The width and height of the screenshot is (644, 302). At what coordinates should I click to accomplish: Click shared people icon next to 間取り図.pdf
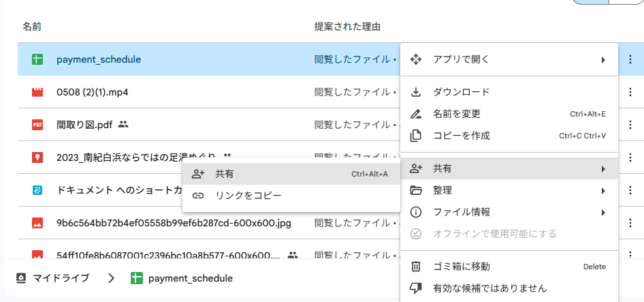[x=123, y=124]
